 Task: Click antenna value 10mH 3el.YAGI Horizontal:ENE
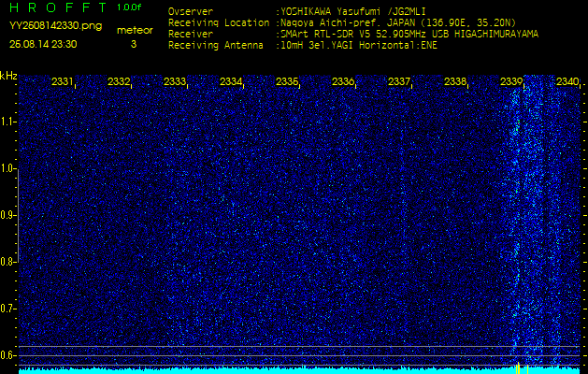(x=359, y=46)
